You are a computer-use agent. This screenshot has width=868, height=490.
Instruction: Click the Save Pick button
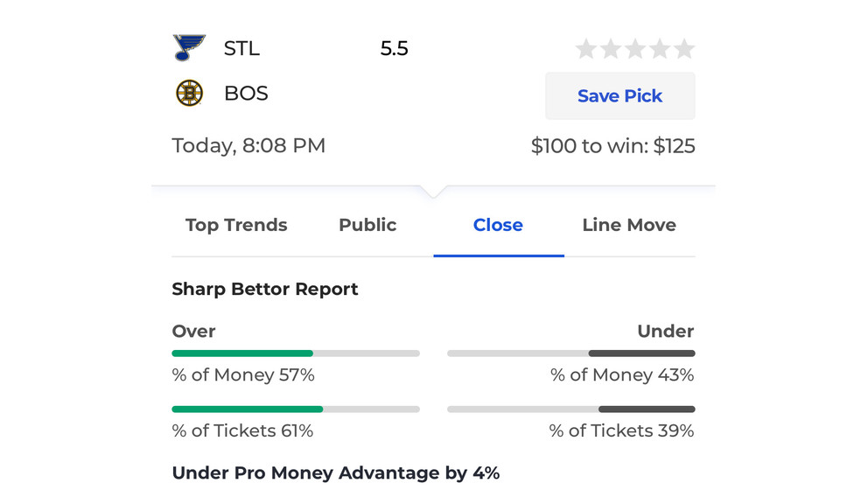pyautogui.click(x=620, y=95)
